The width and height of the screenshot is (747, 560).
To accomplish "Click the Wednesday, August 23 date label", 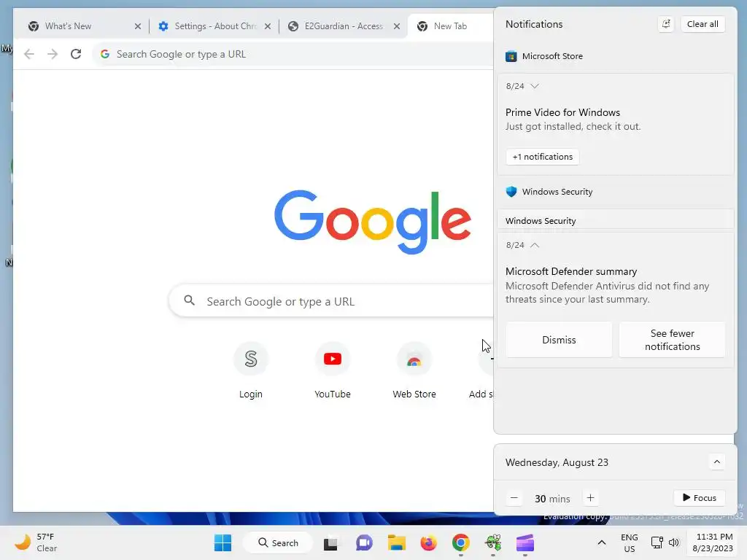I will tap(557, 462).
